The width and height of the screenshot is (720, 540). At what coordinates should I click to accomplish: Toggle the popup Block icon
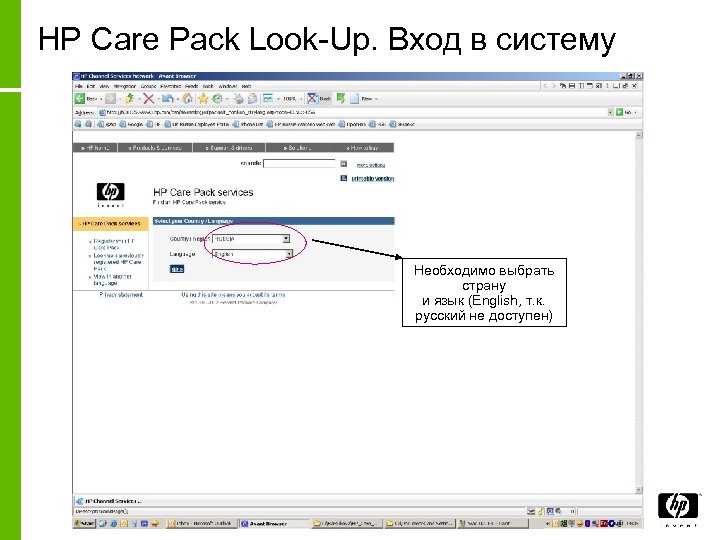(x=312, y=98)
